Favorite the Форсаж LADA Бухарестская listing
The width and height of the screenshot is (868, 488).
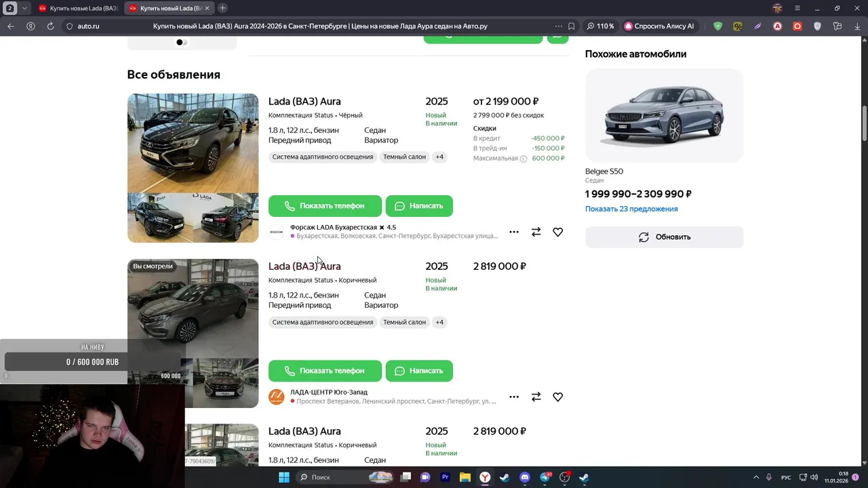coord(557,232)
